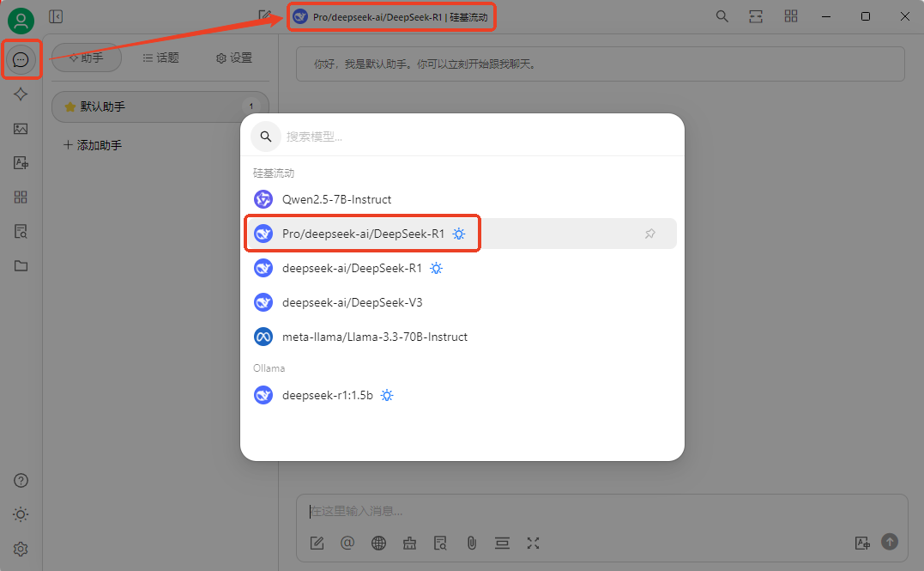Select the deepseek-ai/DeepSeek-V3 model

(460, 302)
